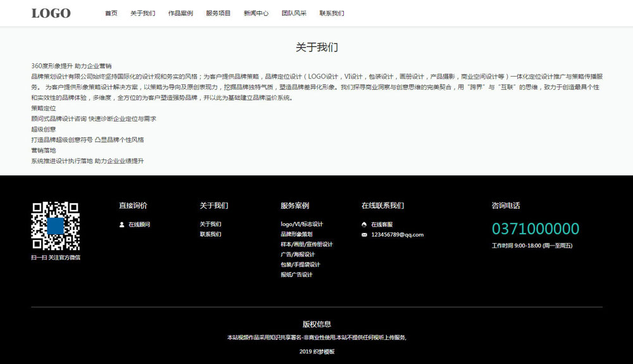Click the 超级创意 paragraph line
The width and height of the screenshot is (633, 364).
click(x=44, y=129)
